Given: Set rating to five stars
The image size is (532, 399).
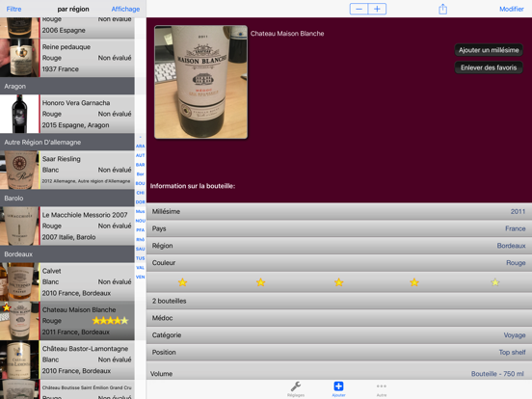Looking at the screenshot, I should 495,282.
